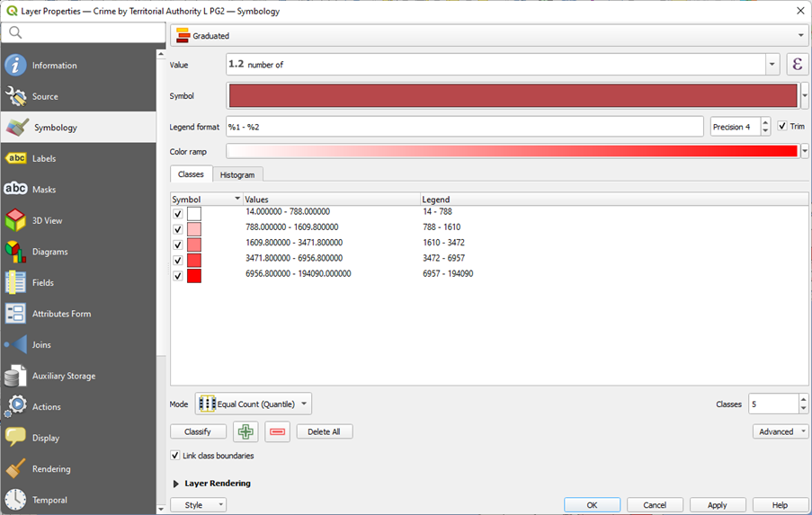Open the Auxiliary Storage database icon

pos(15,376)
